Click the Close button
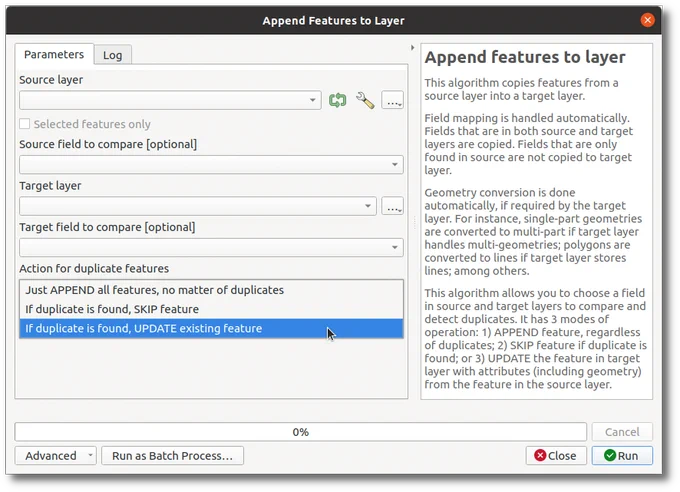The height and width of the screenshot is (492, 680). pos(556,456)
